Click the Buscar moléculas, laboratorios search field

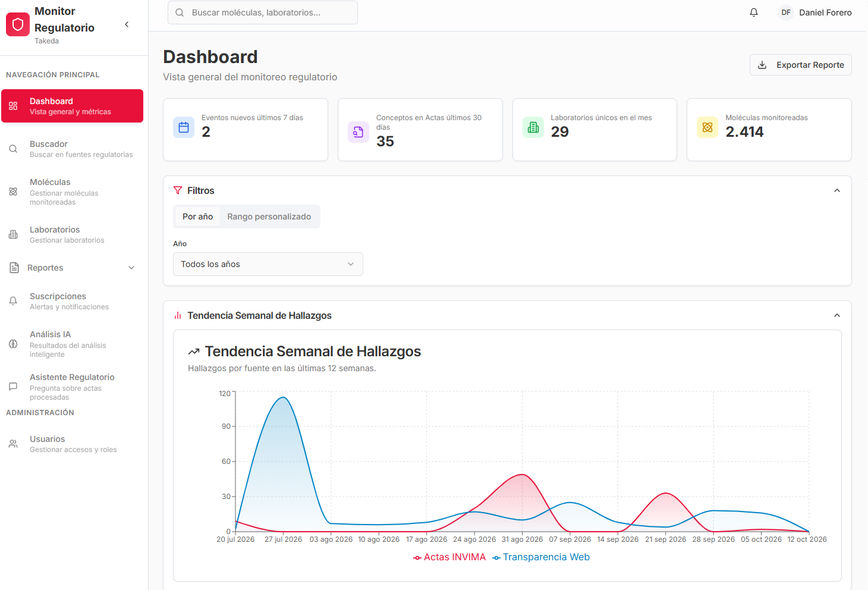tap(263, 12)
